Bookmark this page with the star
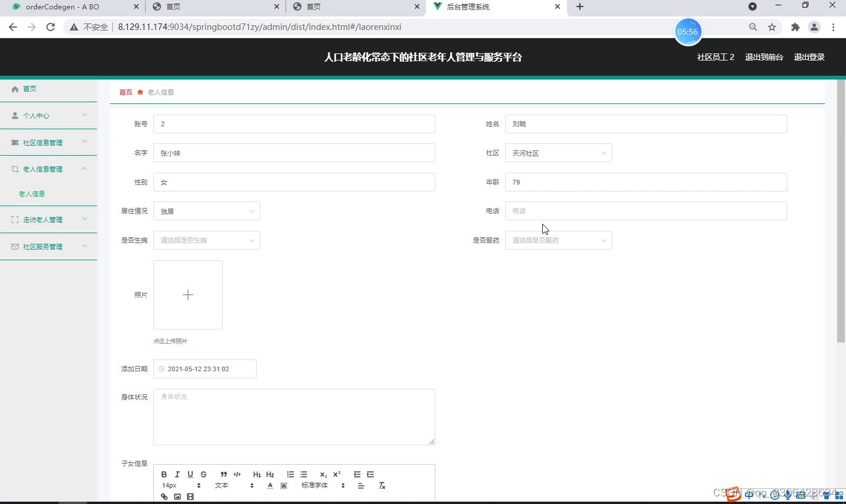 [772, 27]
